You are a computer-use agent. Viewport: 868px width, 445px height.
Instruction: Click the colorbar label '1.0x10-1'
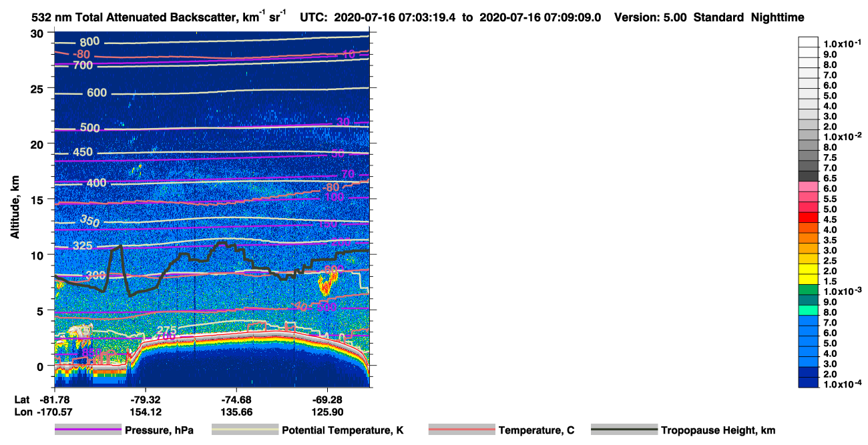[843, 43]
